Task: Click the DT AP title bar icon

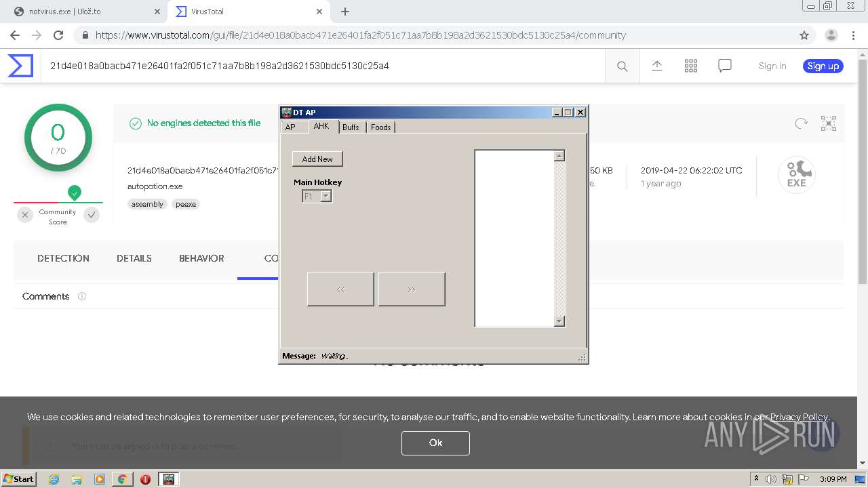Action: pyautogui.click(x=287, y=113)
